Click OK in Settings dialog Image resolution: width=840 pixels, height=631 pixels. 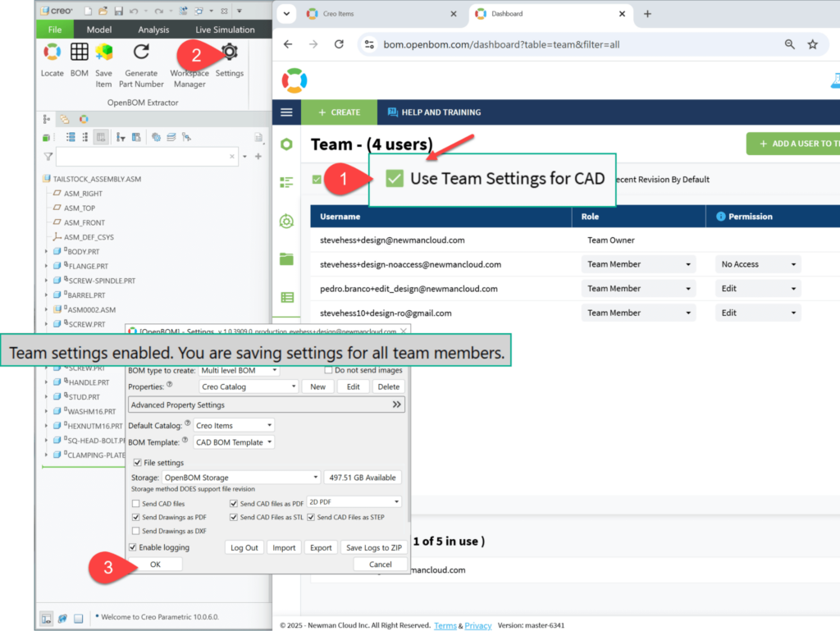[155, 564]
